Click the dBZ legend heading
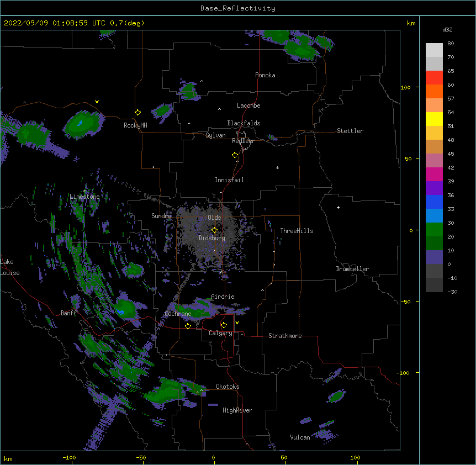 [447, 30]
